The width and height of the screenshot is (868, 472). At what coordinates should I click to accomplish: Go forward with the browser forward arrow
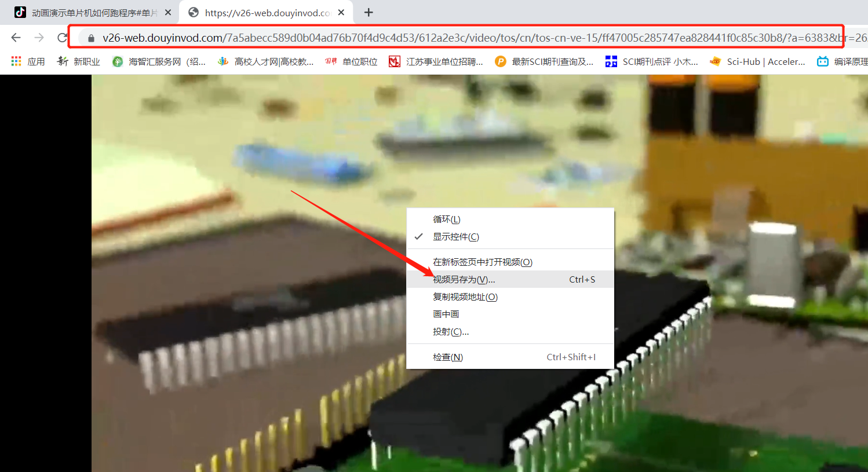click(x=39, y=38)
